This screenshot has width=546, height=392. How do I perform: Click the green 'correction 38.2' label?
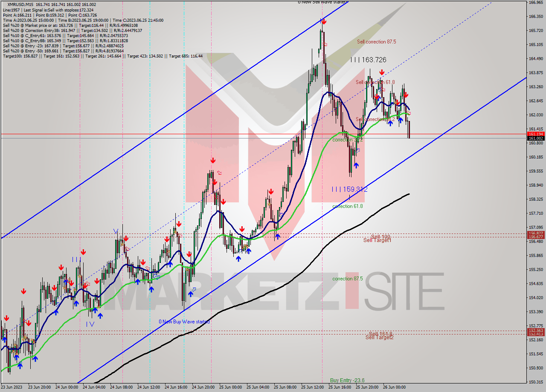(347, 140)
